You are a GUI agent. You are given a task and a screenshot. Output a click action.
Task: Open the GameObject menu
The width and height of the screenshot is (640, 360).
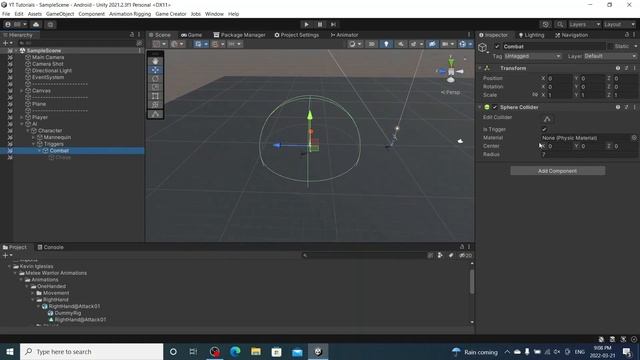pyautogui.click(x=60, y=14)
